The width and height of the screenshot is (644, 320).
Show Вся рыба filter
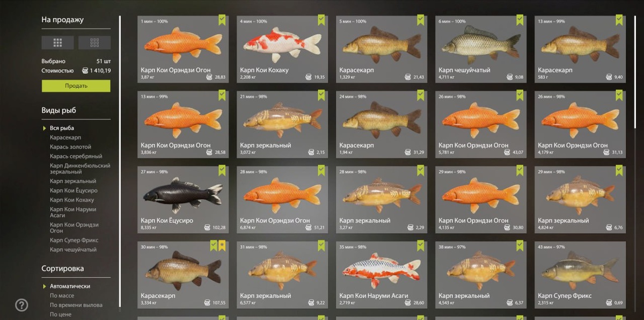click(62, 128)
